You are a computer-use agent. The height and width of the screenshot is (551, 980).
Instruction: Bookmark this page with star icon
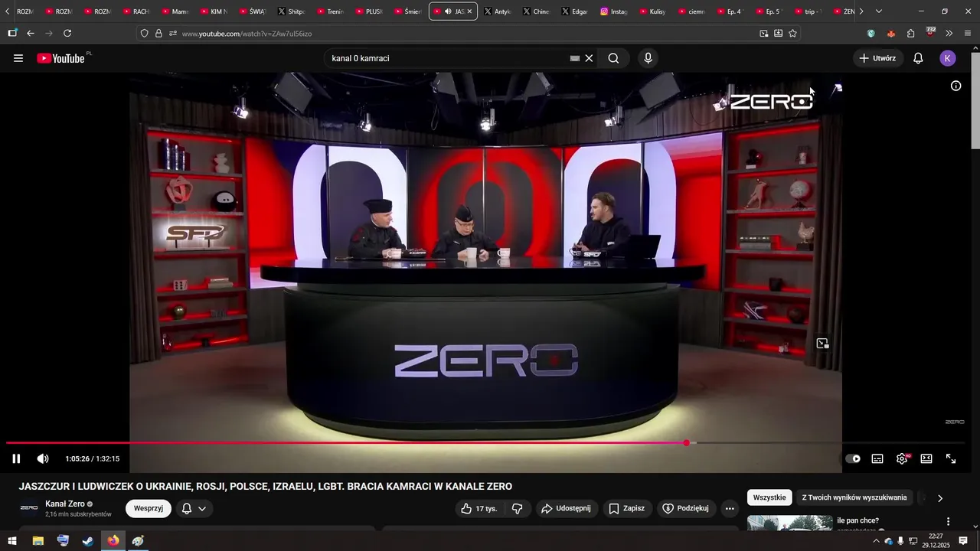[x=792, y=34]
